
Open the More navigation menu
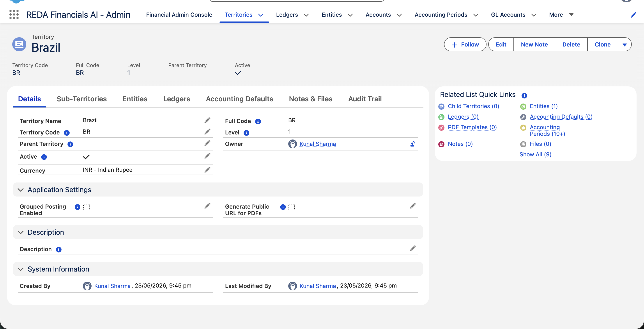561,15
